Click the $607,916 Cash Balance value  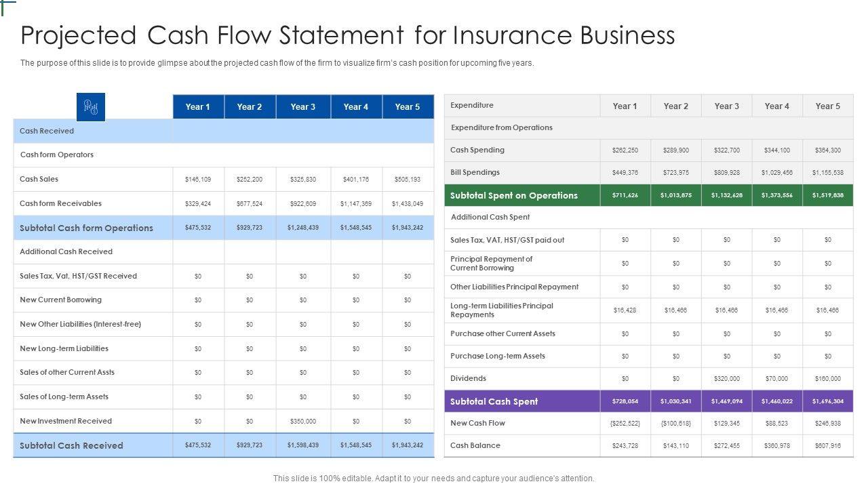coord(827,445)
